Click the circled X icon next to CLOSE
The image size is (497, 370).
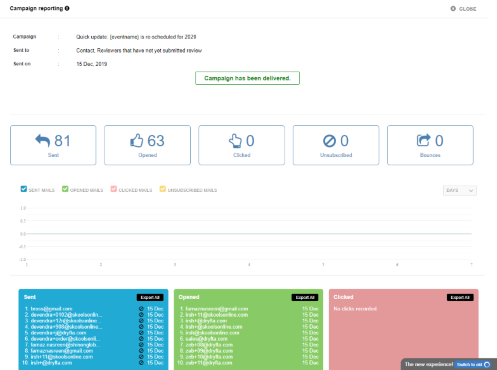coord(453,9)
